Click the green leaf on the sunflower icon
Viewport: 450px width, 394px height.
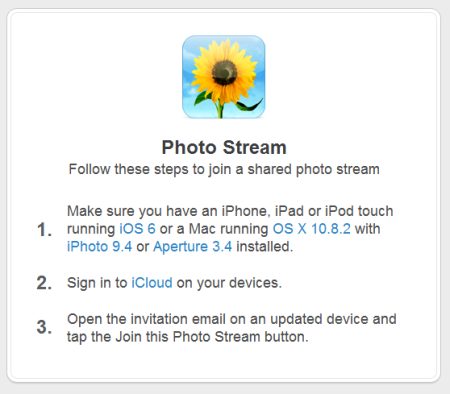249,105
